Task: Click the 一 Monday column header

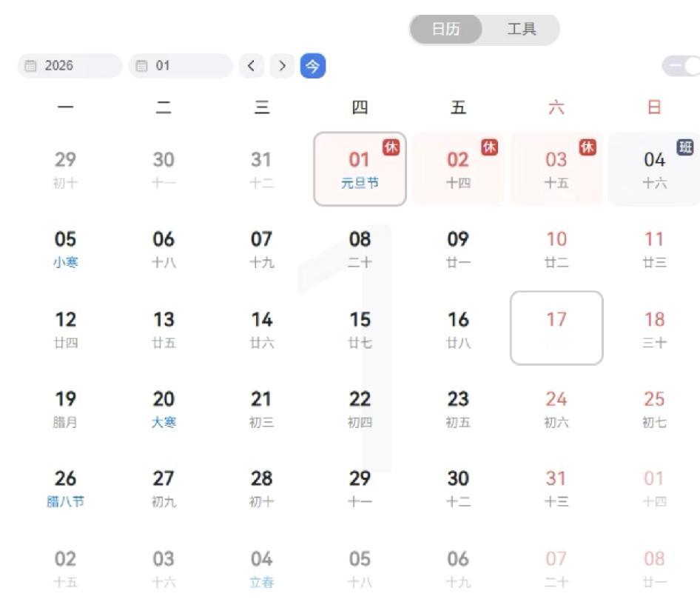Action: pyautogui.click(x=65, y=107)
